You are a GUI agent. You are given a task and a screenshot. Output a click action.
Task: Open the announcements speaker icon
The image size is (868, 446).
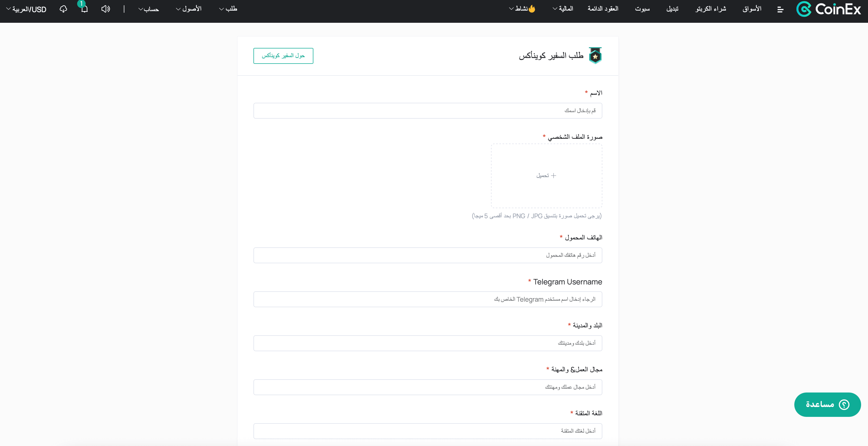106,9
